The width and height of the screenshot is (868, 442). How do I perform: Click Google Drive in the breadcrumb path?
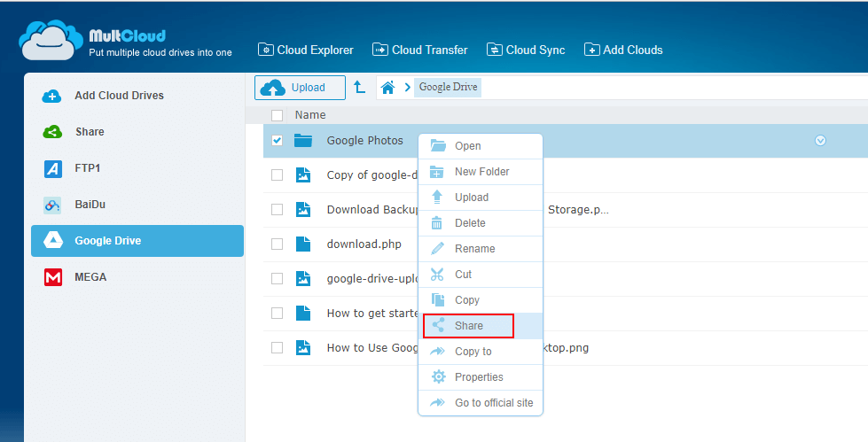448,87
